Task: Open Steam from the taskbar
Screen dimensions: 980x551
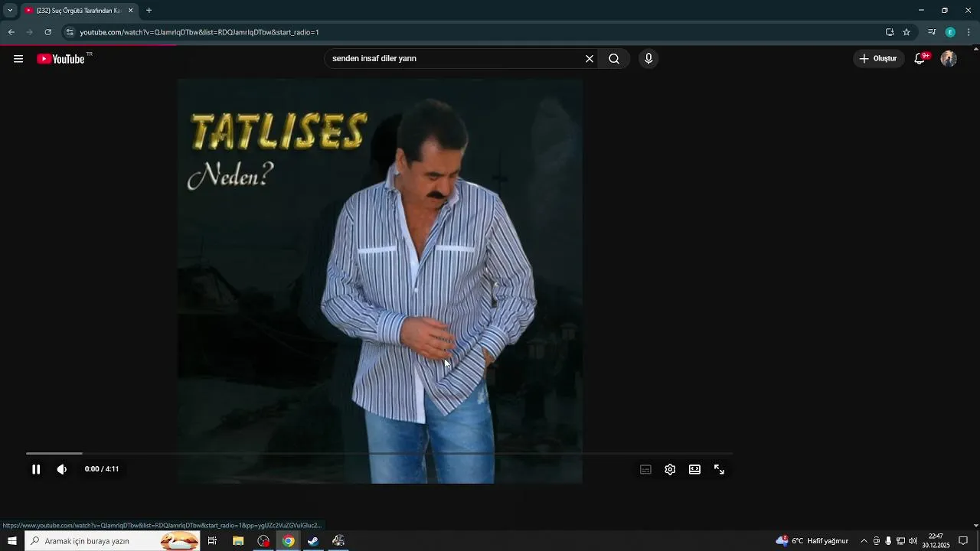Action: tap(313, 541)
